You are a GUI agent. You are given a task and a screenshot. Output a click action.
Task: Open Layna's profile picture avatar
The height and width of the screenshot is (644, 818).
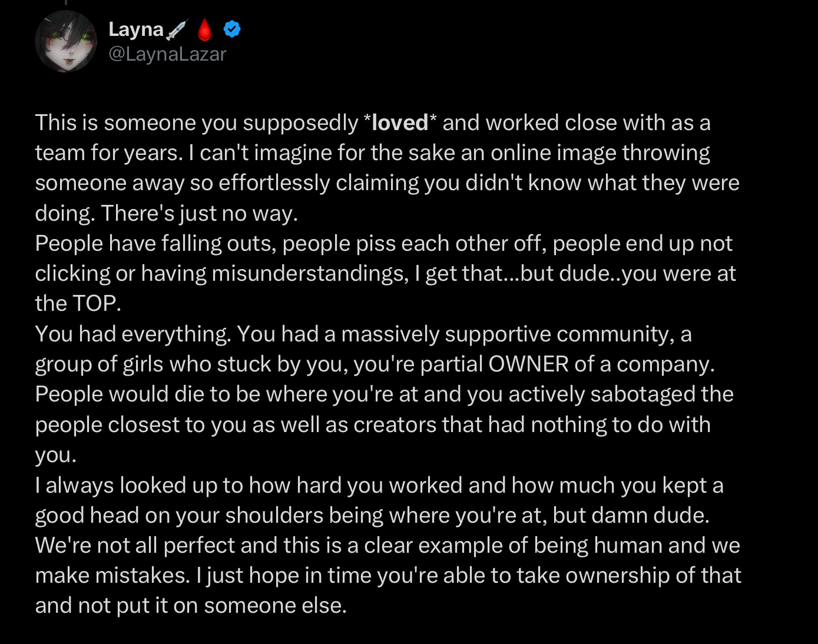click(66, 41)
